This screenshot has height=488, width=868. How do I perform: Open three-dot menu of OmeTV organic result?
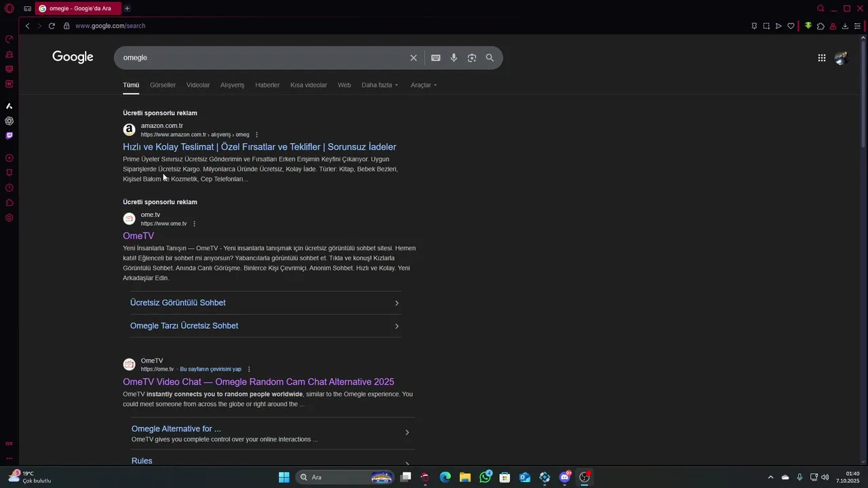[x=249, y=369]
